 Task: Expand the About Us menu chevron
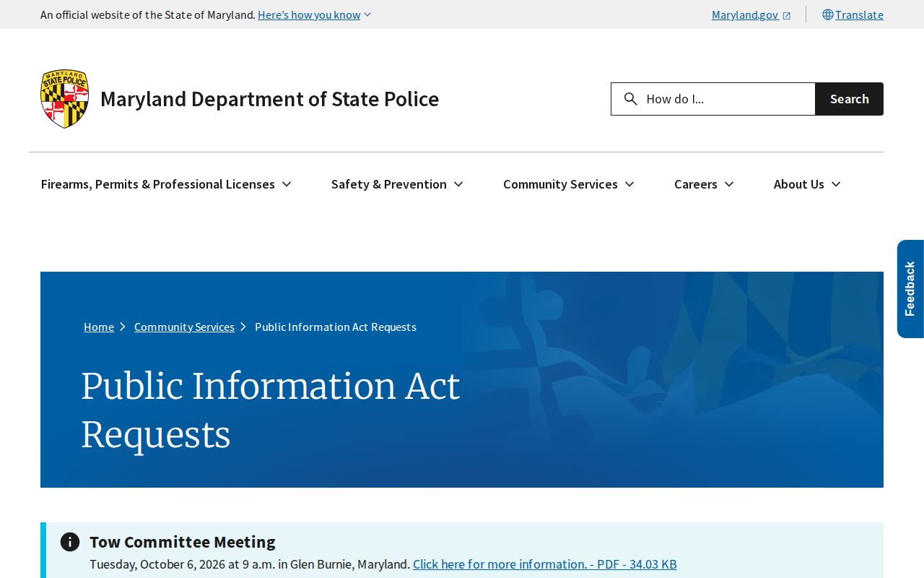coord(836,184)
